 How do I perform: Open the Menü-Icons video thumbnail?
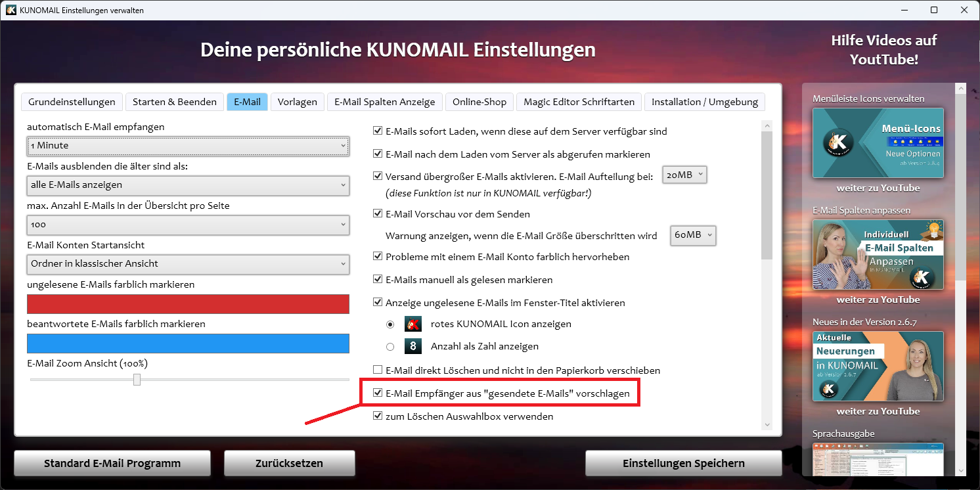click(878, 143)
